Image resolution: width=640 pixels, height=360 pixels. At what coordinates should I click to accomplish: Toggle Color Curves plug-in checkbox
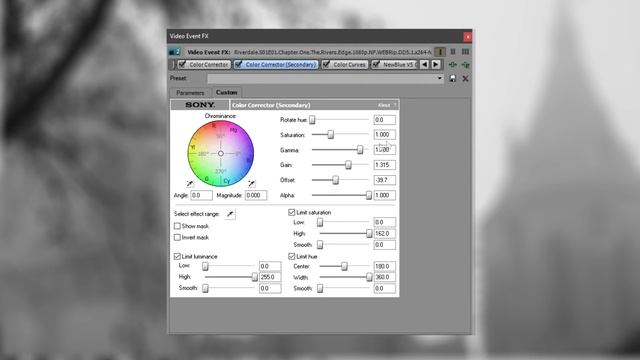pos(326,64)
